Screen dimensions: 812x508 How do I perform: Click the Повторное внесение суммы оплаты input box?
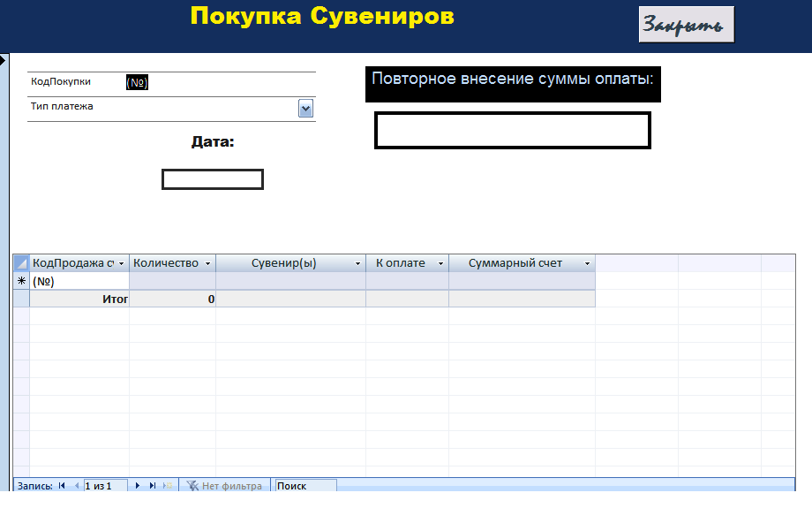(x=512, y=130)
